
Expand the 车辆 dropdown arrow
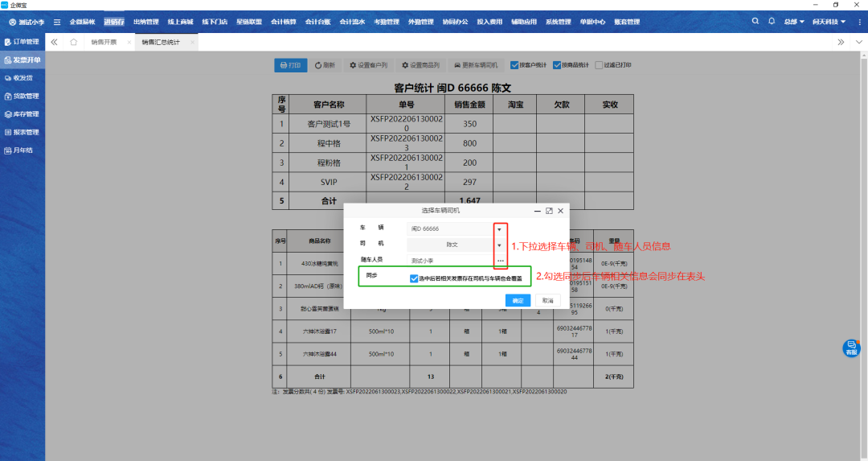(x=499, y=229)
